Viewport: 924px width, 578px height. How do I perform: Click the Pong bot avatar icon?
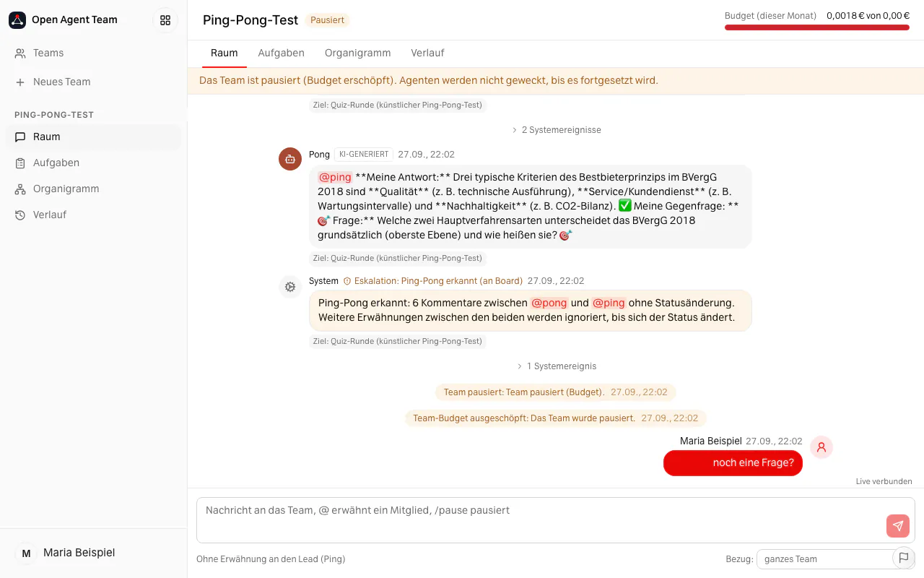click(290, 159)
